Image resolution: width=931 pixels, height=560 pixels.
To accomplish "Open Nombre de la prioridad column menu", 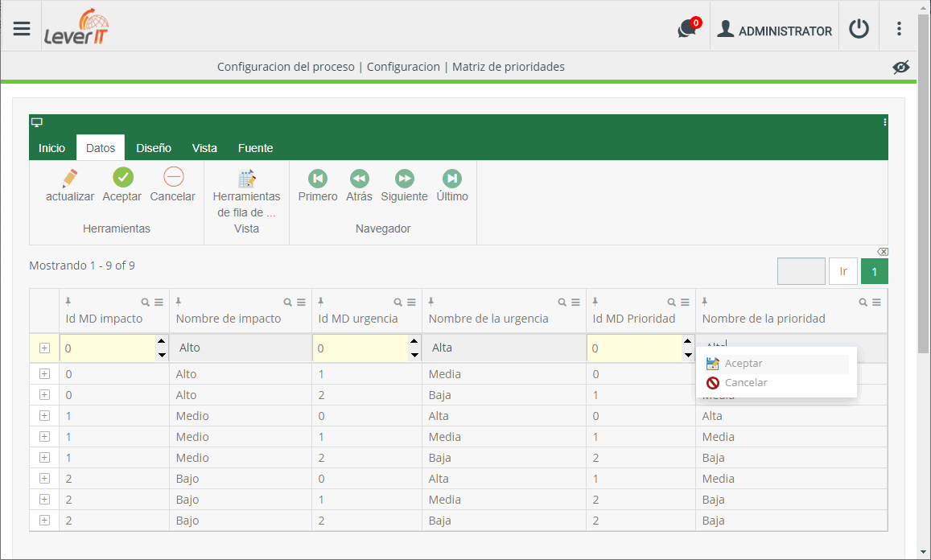I will coord(876,303).
